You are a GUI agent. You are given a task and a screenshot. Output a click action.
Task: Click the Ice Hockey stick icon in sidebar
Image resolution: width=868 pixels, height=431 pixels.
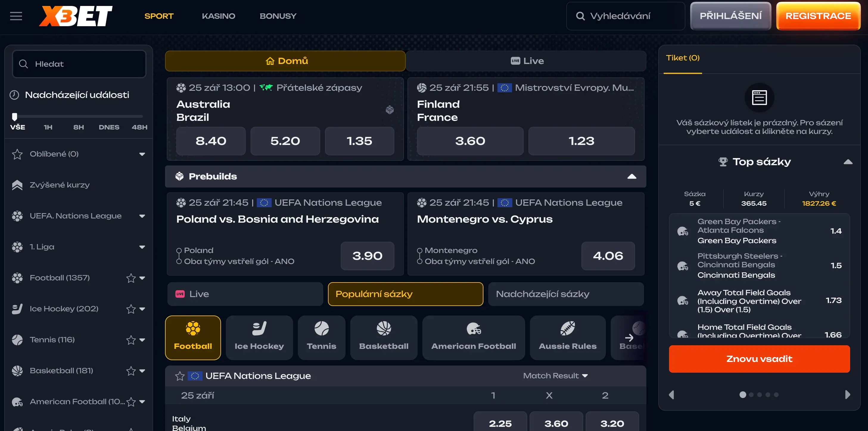point(17,309)
